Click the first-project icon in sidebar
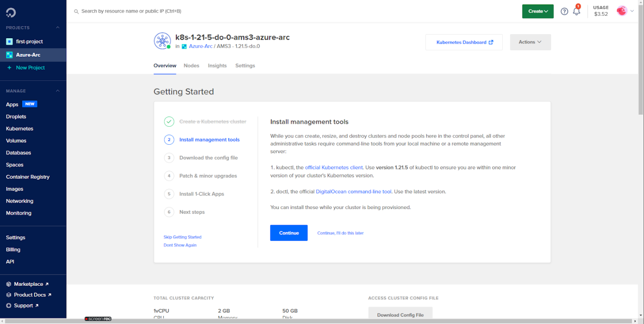The width and height of the screenshot is (644, 324). (x=9, y=41)
